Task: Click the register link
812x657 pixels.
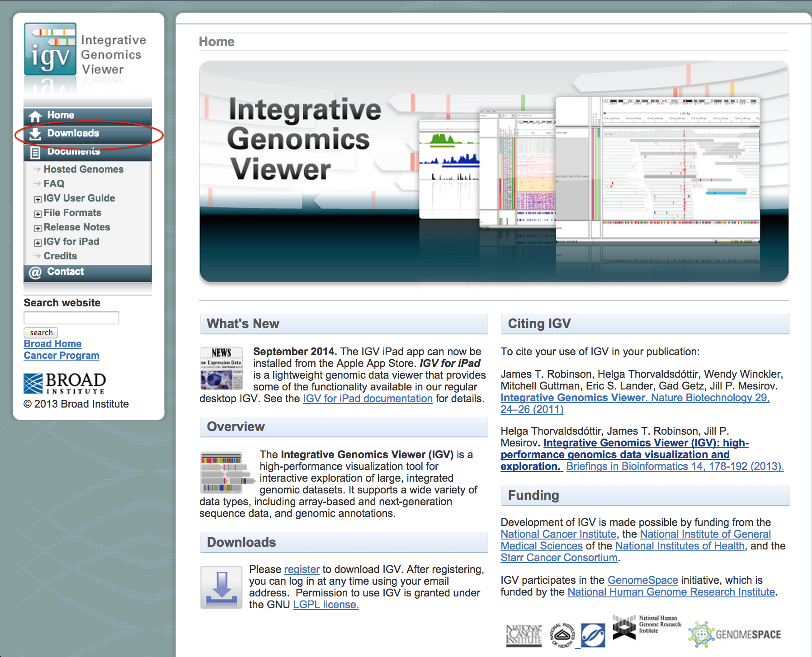Action: tap(302, 569)
